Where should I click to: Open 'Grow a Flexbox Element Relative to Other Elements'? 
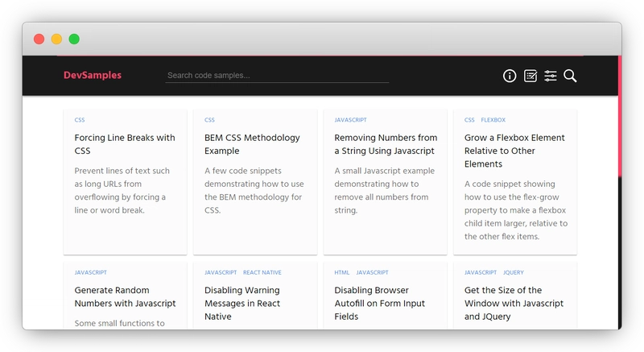tap(514, 151)
